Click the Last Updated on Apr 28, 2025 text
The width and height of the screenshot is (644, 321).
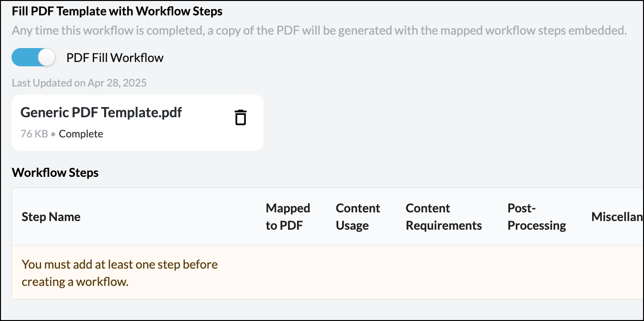coord(79,83)
